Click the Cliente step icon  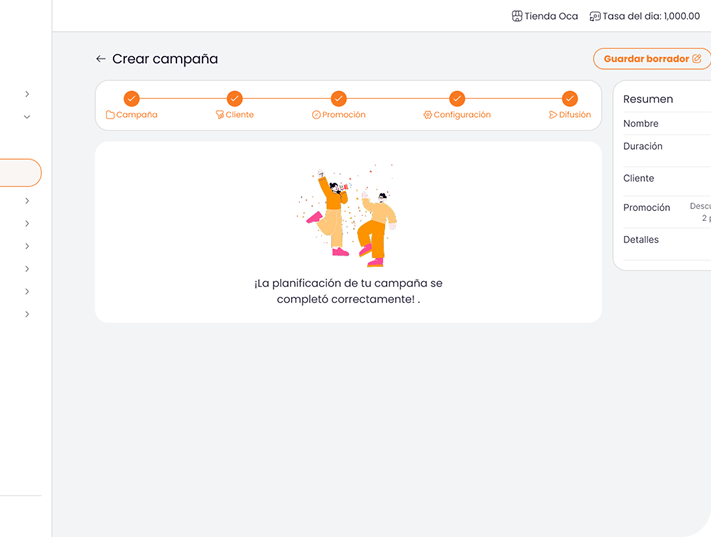pos(219,115)
